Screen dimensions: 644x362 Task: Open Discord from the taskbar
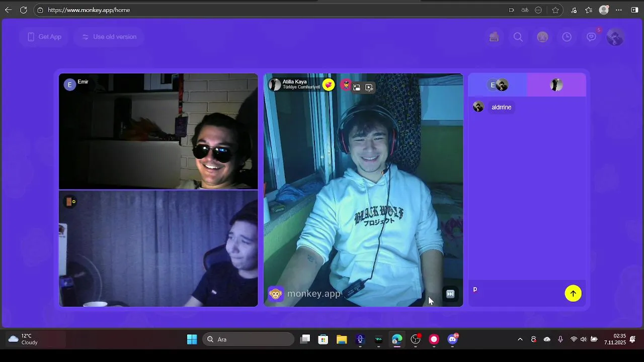pos(452,339)
